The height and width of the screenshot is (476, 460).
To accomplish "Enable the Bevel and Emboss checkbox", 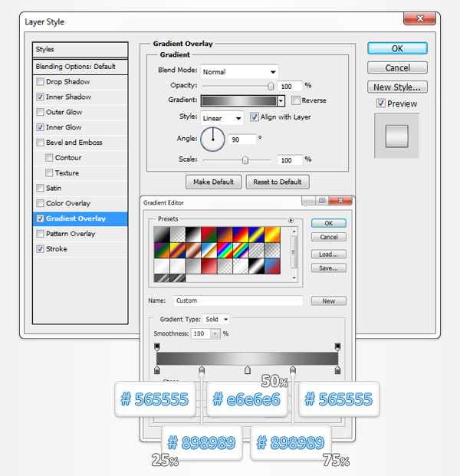I will [40, 143].
